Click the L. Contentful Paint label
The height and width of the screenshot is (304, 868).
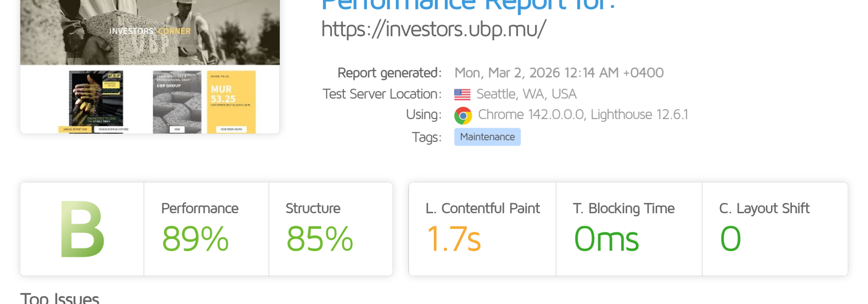coord(482,208)
